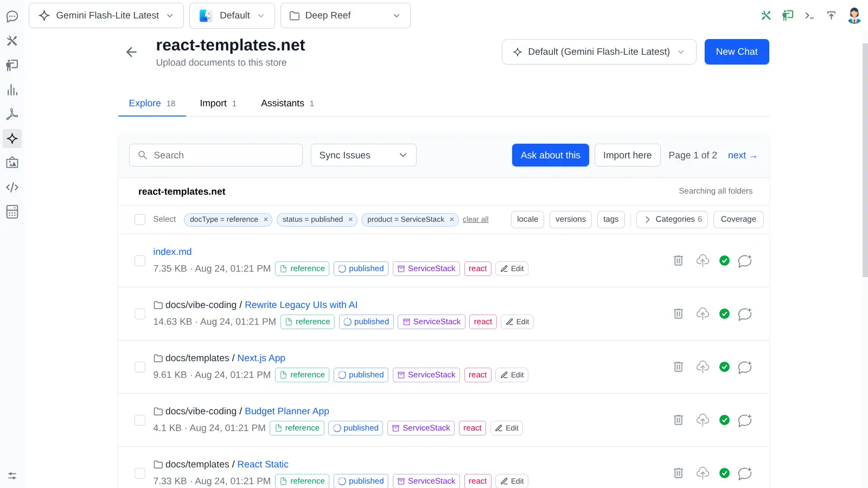This screenshot has height=488, width=868.
Task: Check the Budget Planner App row checkbox
Action: pyautogui.click(x=140, y=420)
